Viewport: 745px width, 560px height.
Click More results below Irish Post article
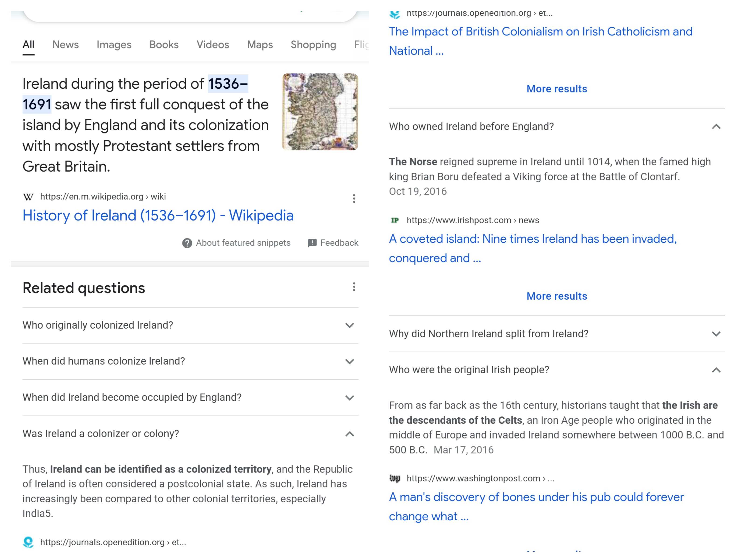556,296
